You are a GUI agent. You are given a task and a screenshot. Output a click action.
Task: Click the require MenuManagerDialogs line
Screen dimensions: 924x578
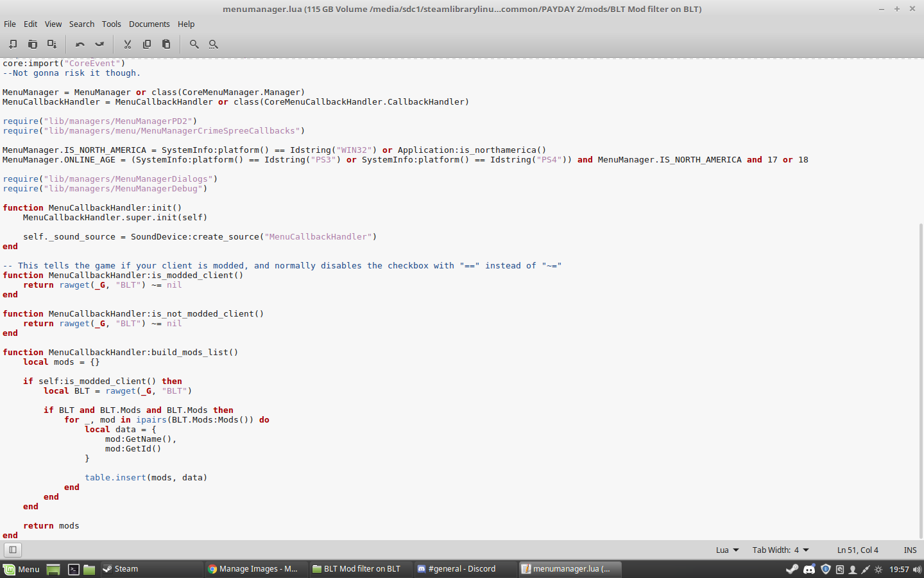click(110, 179)
